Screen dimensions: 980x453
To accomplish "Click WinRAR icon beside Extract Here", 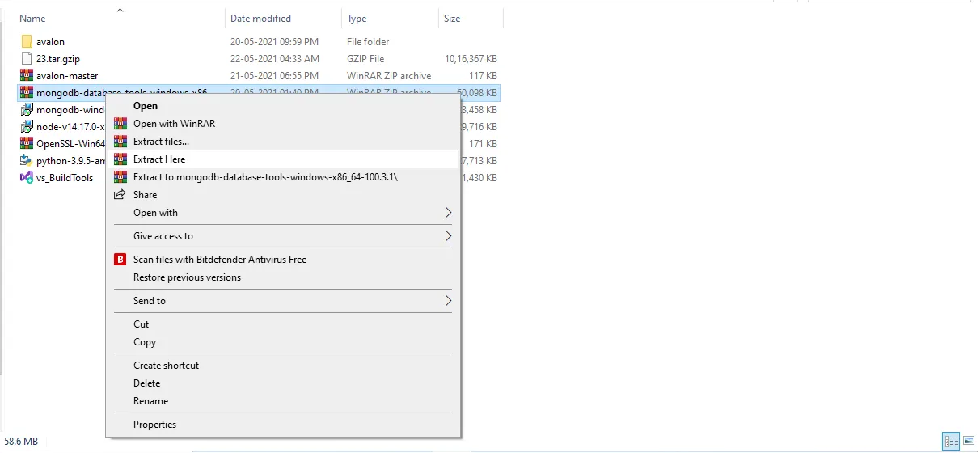I will [120, 159].
